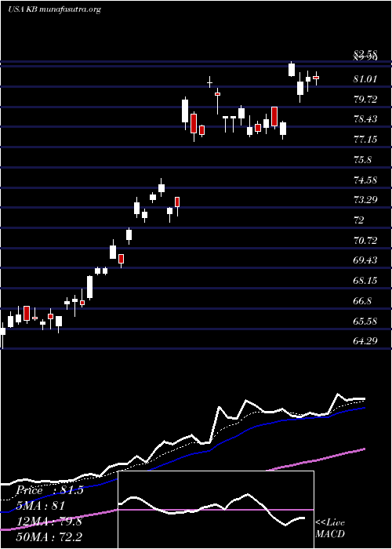This screenshot has width=392, height=549.
Task: Select the 70.72 price axis label
Action: [365, 241]
